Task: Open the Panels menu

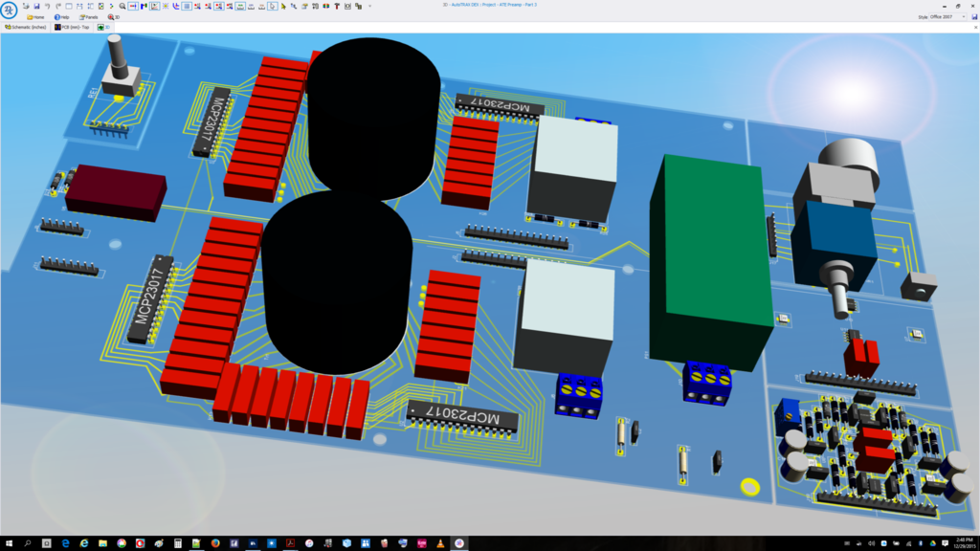Action: tap(88, 17)
